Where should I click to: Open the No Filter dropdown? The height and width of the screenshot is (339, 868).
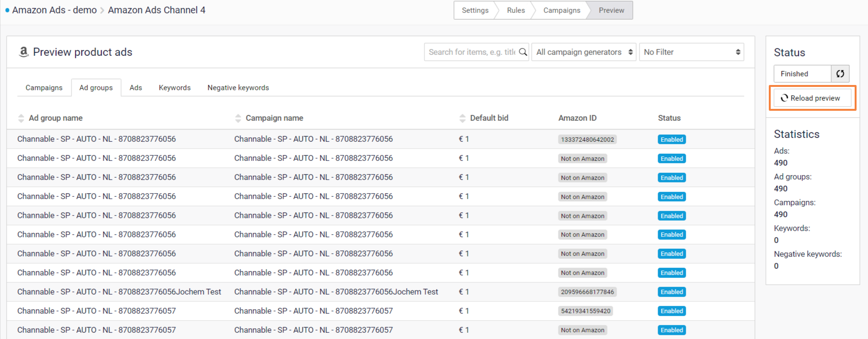pyautogui.click(x=691, y=52)
